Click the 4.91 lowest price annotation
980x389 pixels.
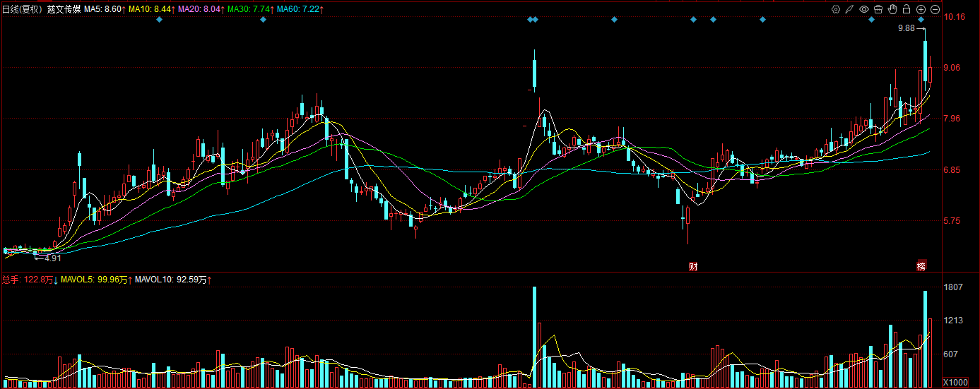(x=54, y=258)
